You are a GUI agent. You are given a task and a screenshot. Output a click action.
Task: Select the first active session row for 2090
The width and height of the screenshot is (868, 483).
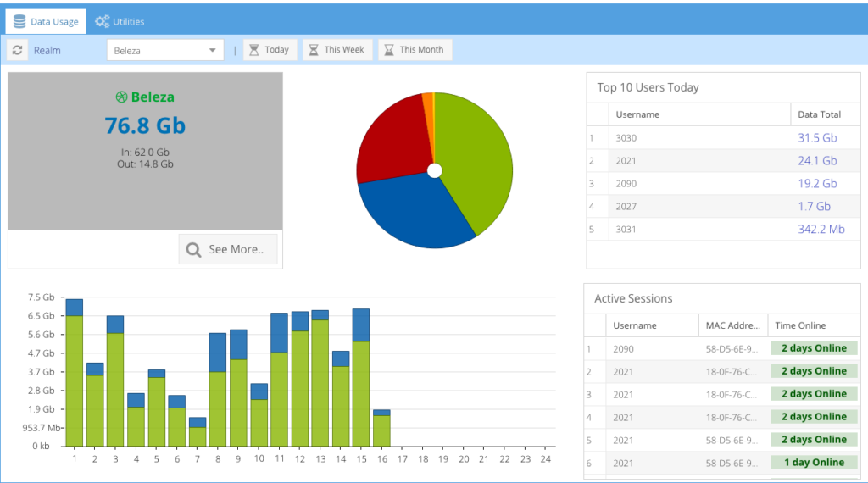tap(624, 348)
